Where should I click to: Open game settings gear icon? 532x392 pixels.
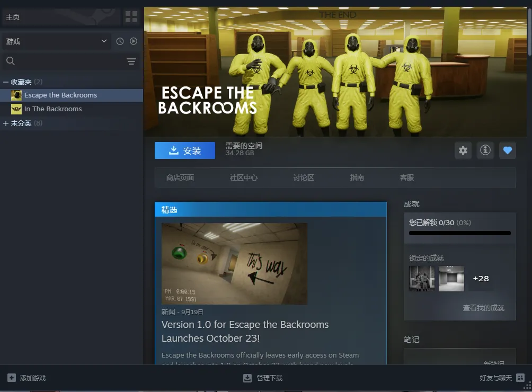tap(463, 150)
